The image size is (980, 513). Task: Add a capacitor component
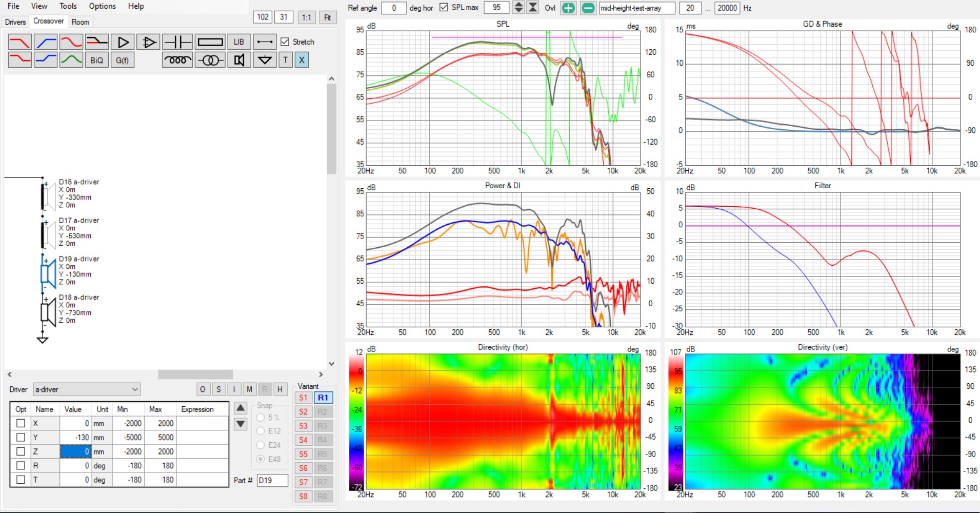tap(177, 42)
